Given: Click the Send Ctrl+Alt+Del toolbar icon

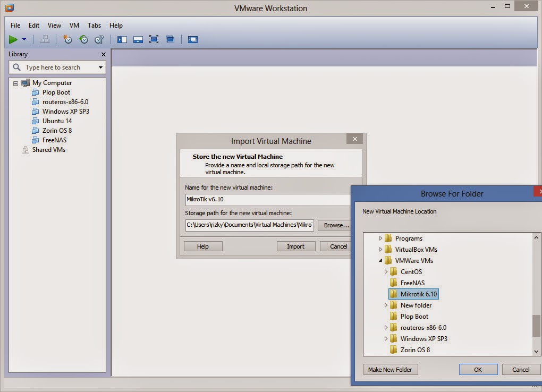Looking at the screenshot, I should tap(44, 39).
